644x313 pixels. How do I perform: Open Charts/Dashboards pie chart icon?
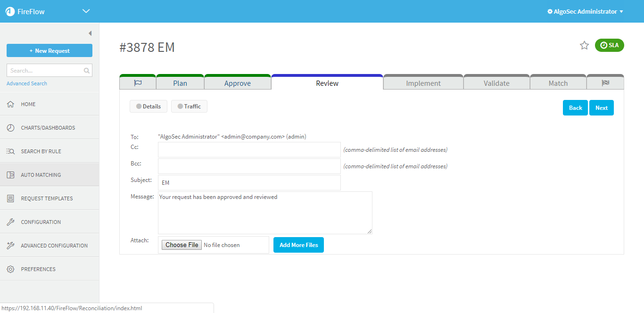coord(10,128)
